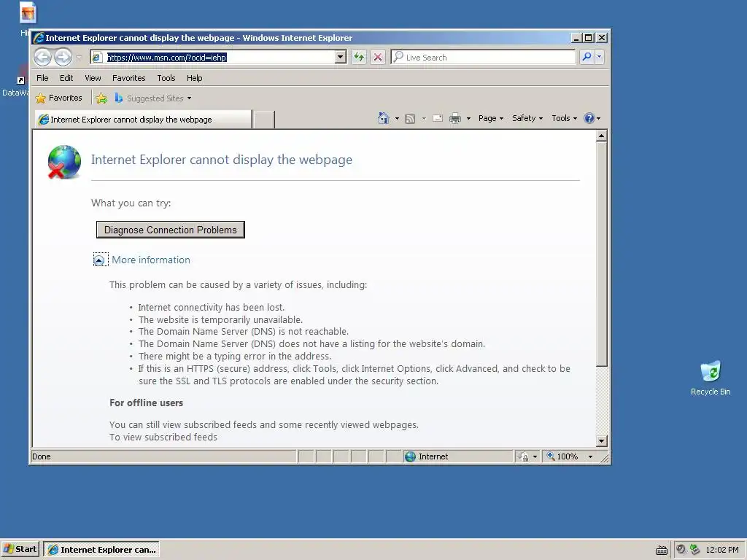Viewport: 747px width, 560px height.
Task: Select the top-left desktop icon
Action: (x=28, y=13)
